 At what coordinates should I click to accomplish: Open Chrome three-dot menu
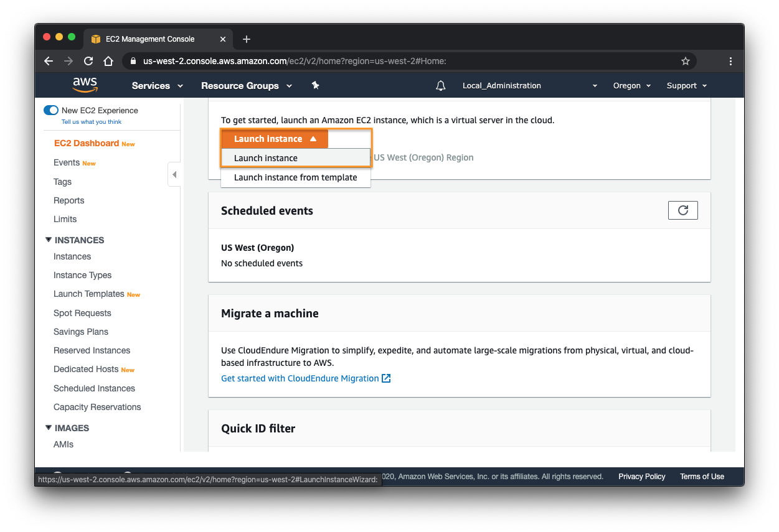[730, 61]
